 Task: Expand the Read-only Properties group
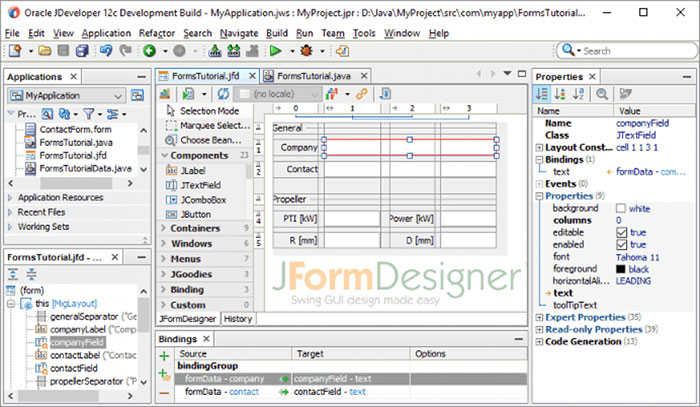pyautogui.click(x=539, y=330)
